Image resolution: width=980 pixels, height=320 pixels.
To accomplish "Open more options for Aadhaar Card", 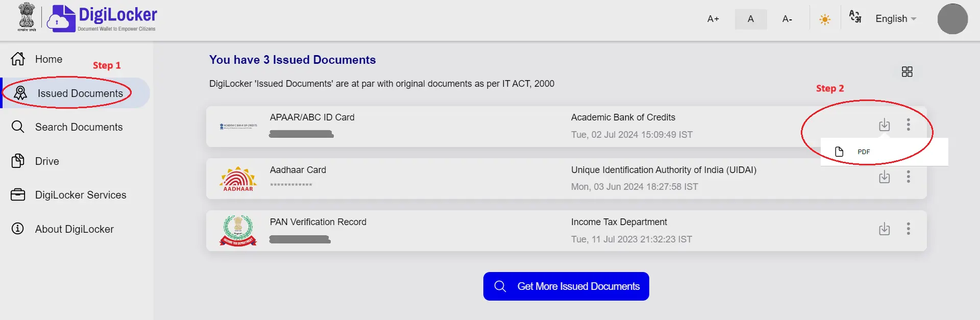I will 909,177.
